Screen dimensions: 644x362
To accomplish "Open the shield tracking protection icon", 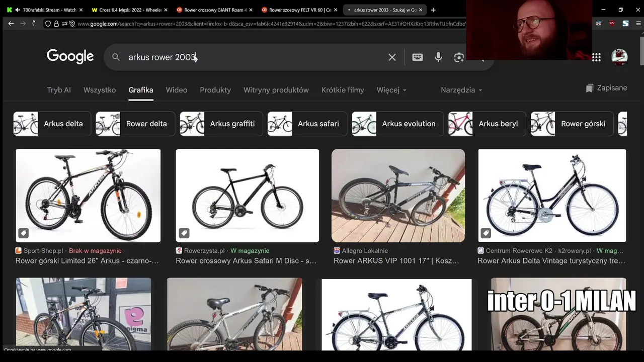I will [x=48, y=24].
